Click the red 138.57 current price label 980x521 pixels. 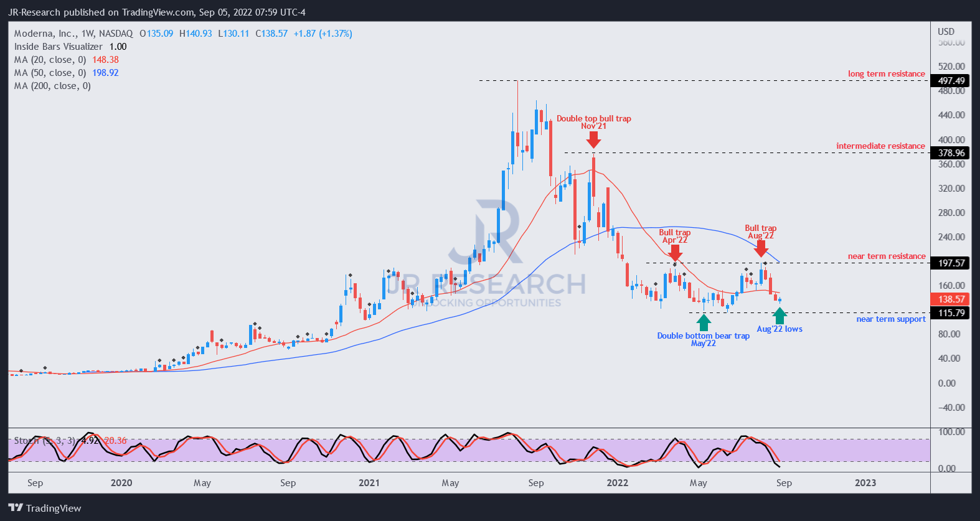(x=951, y=299)
